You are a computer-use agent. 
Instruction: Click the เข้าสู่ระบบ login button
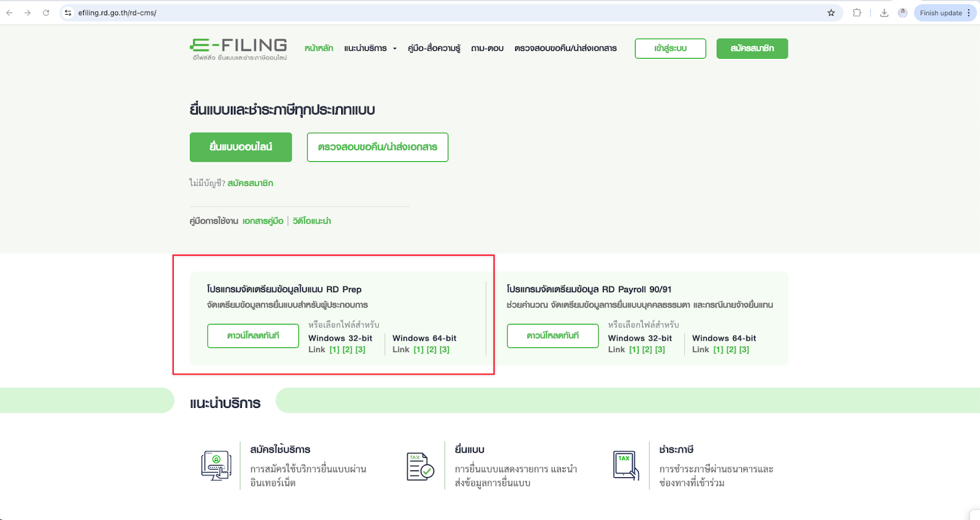pyautogui.click(x=670, y=48)
